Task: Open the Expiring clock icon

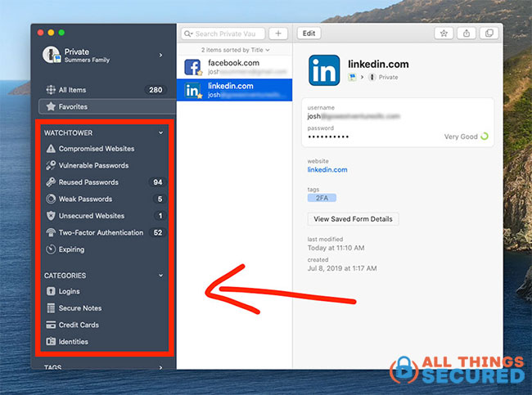Action: point(51,249)
